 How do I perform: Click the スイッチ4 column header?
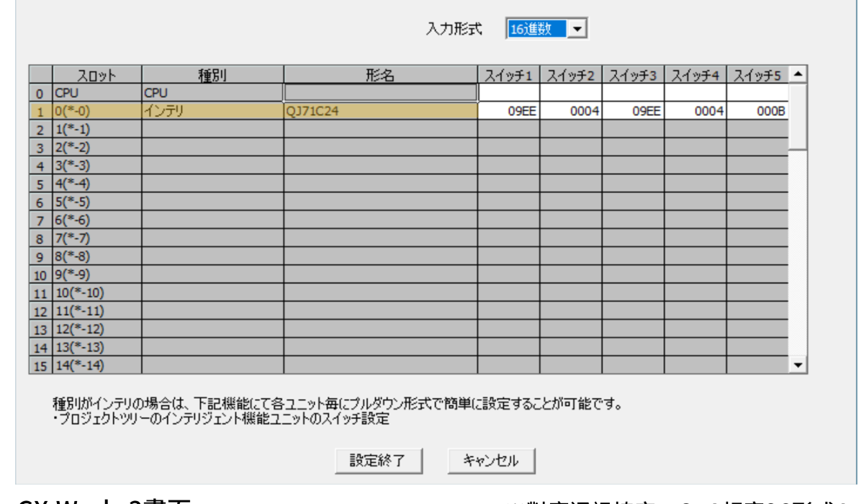pyautogui.click(x=695, y=75)
